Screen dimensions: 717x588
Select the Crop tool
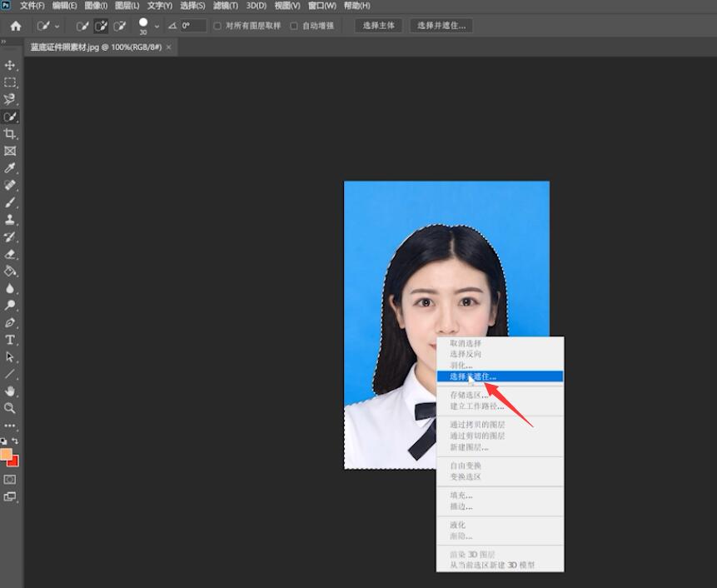(10, 133)
